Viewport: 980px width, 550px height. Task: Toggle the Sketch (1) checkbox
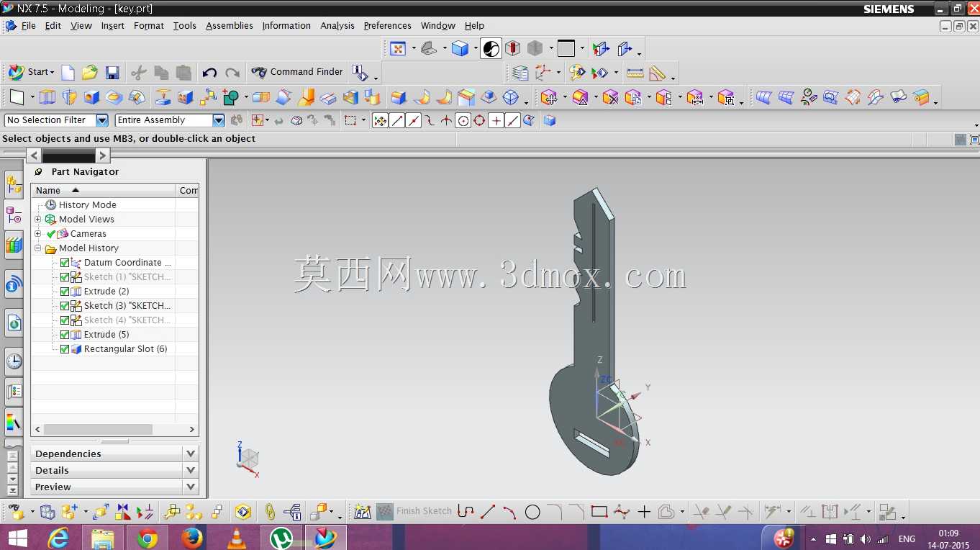pos(65,277)
